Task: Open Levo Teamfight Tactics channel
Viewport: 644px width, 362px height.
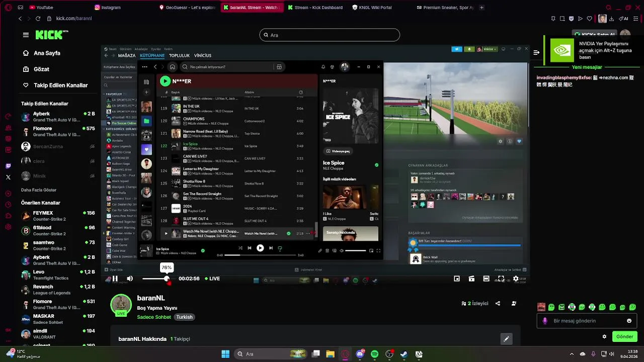Action: [x=58, y=275]
